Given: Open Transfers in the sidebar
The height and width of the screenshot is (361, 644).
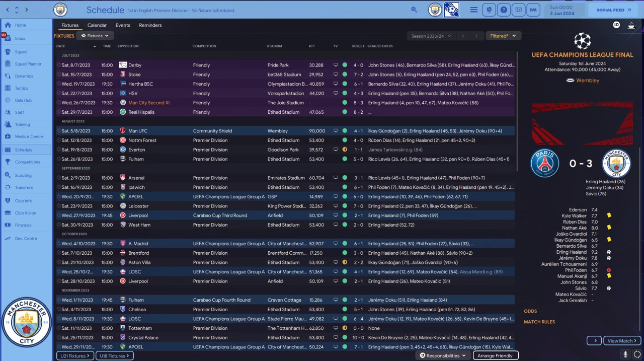Looking at the screenshot, I should [26, 187].
